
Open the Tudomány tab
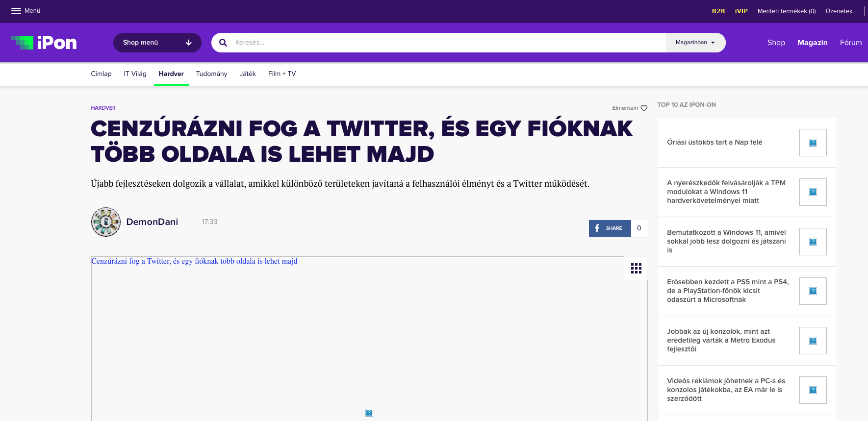pos(211,74)
